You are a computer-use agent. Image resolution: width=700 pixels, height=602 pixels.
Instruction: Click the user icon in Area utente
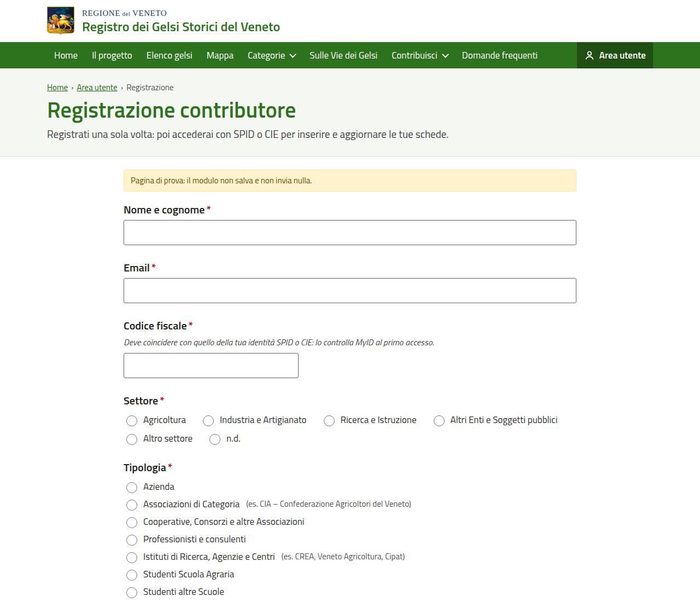click(590, 55)
